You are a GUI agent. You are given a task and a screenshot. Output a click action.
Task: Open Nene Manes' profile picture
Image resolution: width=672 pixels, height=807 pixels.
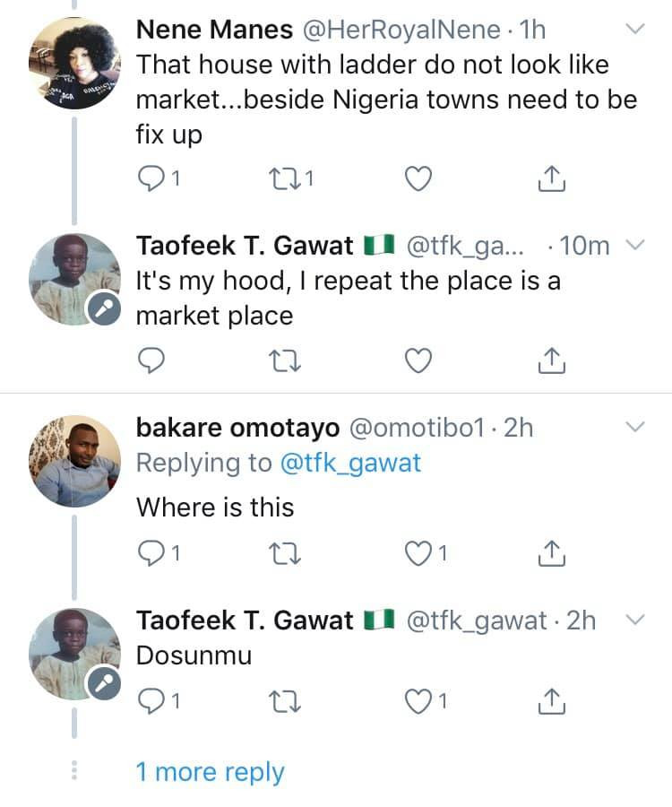(74, 64)
